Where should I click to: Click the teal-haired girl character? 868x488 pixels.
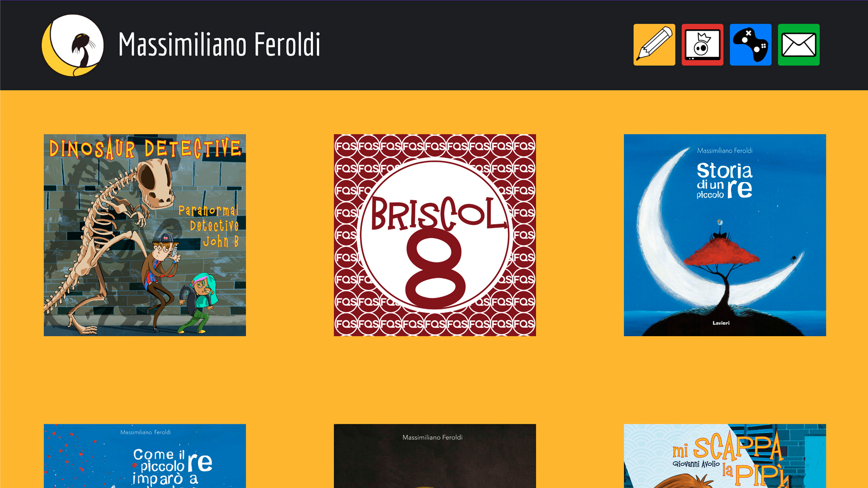click(x=198, y=303)
